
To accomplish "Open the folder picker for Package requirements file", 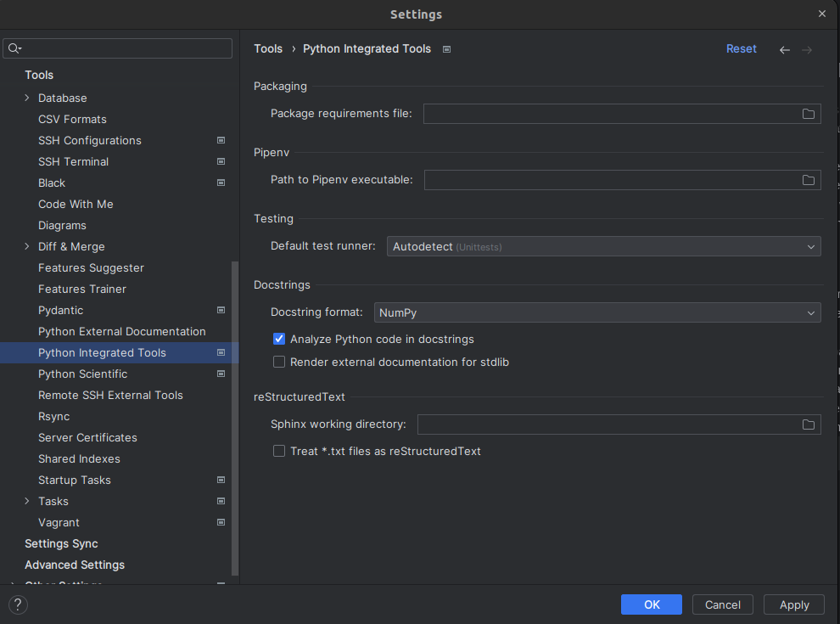I will 808,113.
